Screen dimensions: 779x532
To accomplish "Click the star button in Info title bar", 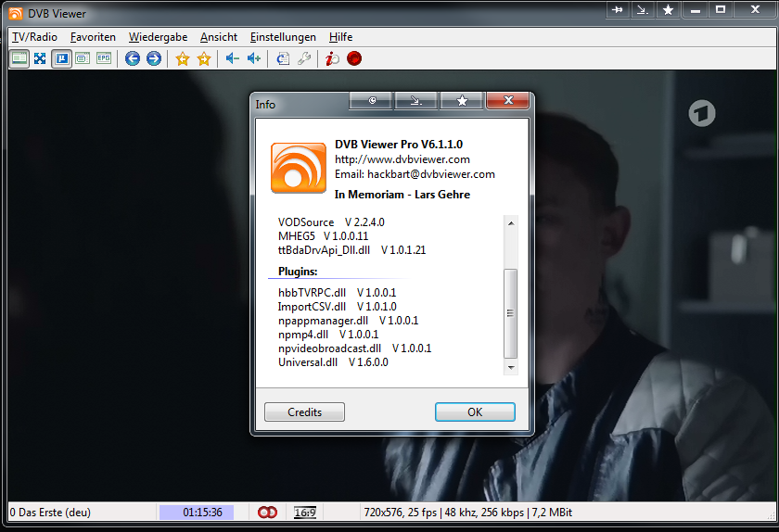I will pyautogui.click(x=462, y=100).
